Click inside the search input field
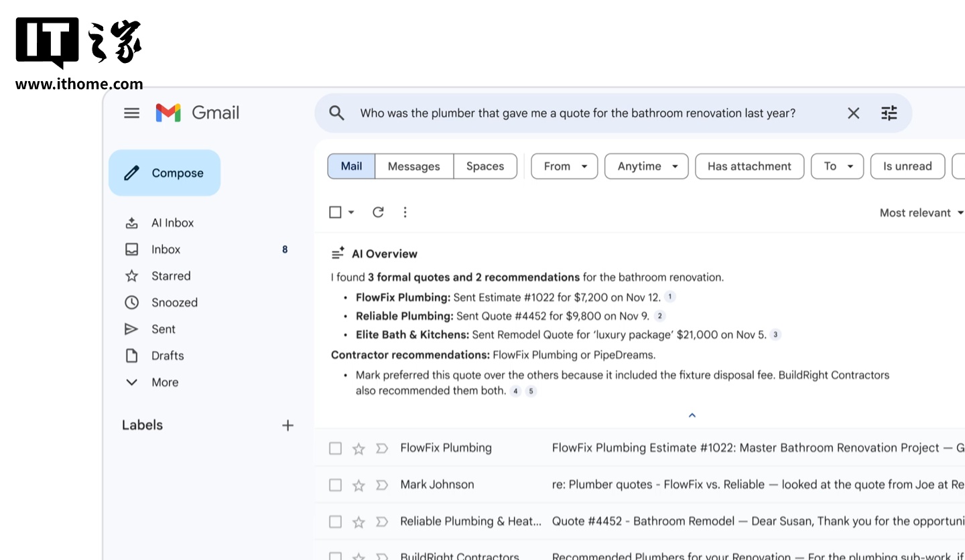This screenshot has width=965, height=560. (576, 113)
